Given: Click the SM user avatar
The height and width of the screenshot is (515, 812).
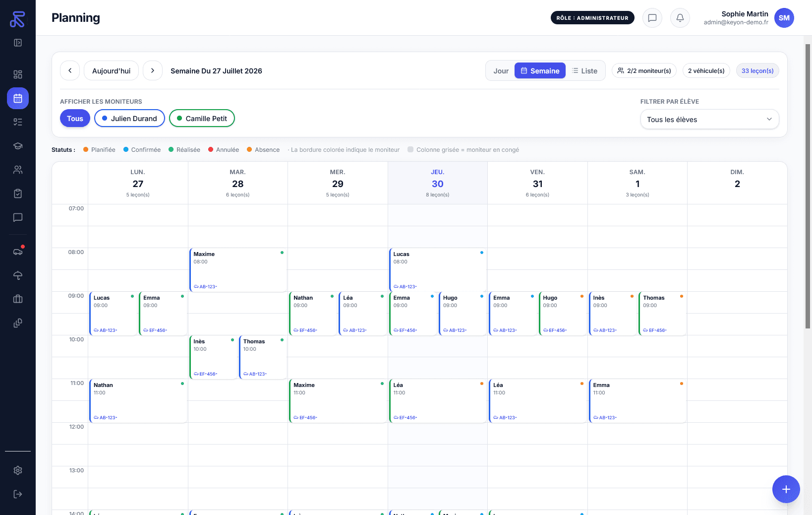Looking at the screenshot, I should point(784,18).
